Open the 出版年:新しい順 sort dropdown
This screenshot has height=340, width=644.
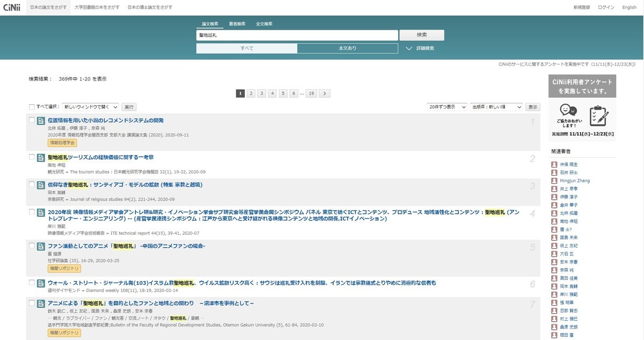[496, 107]
